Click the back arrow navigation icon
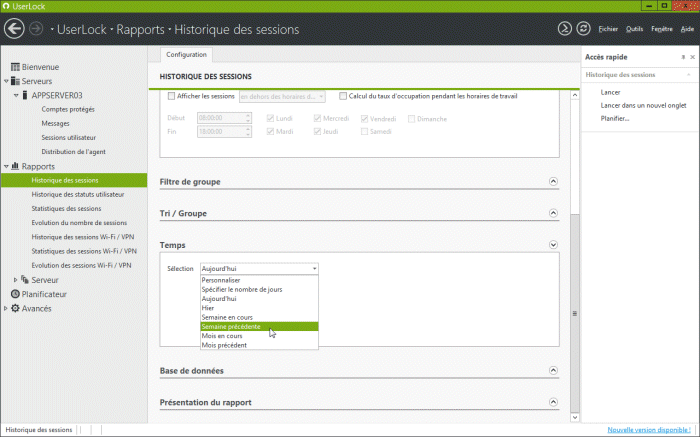 pos(14,29)
